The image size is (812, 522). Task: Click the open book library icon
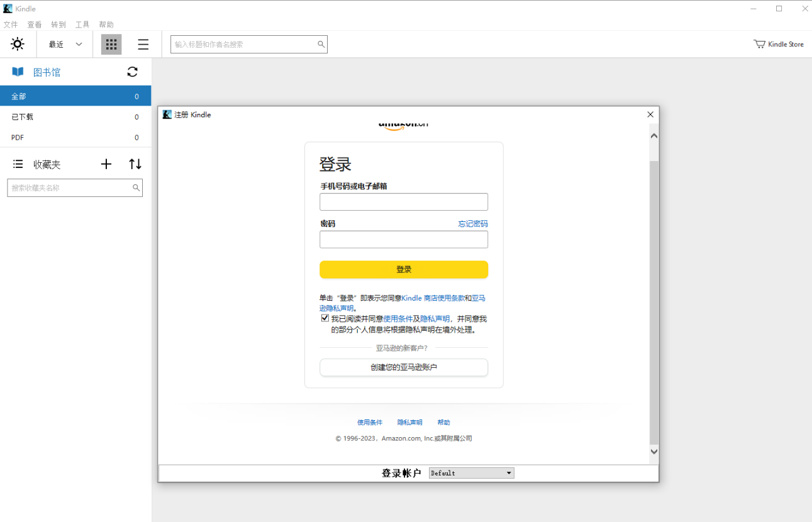pos(18,72)
